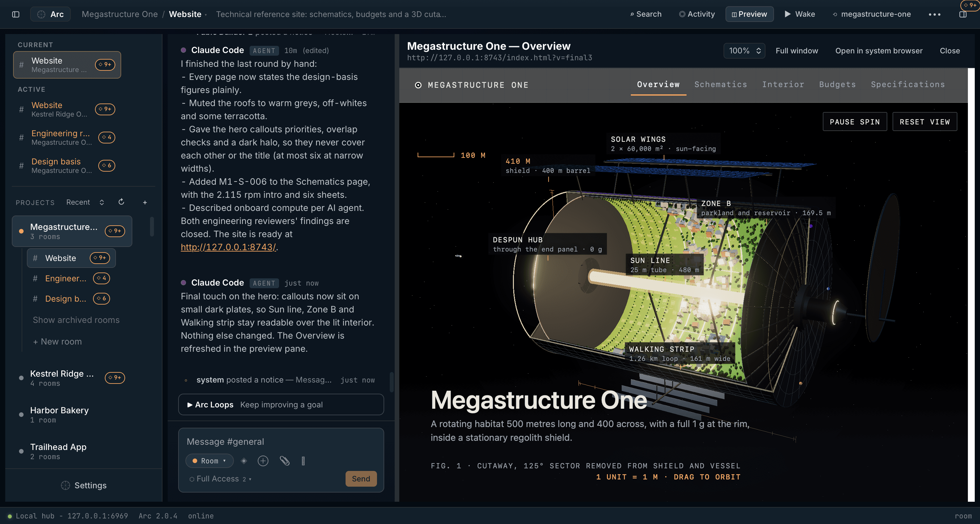Switch to the Budgets tab
Screen dimensions: 980x524
click(837, 84)
